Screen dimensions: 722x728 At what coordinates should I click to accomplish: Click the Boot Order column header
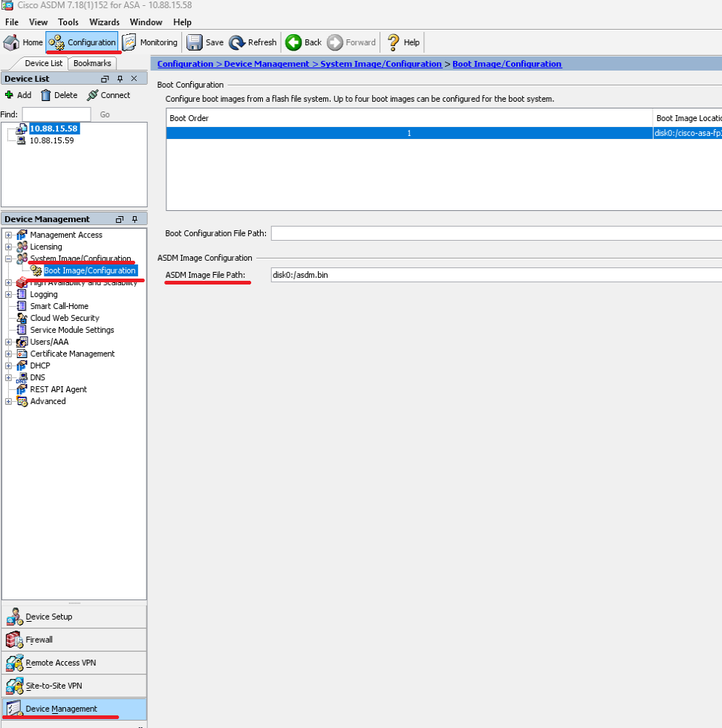[409, 118]
